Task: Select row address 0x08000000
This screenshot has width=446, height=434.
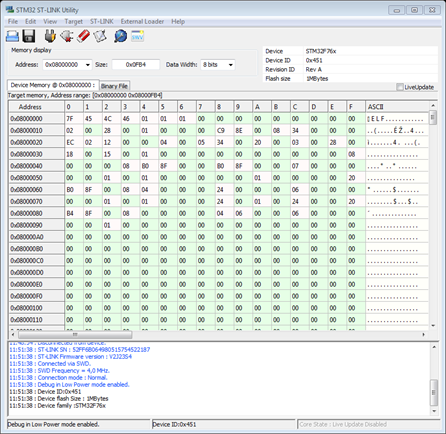Action: click(36, 119)
